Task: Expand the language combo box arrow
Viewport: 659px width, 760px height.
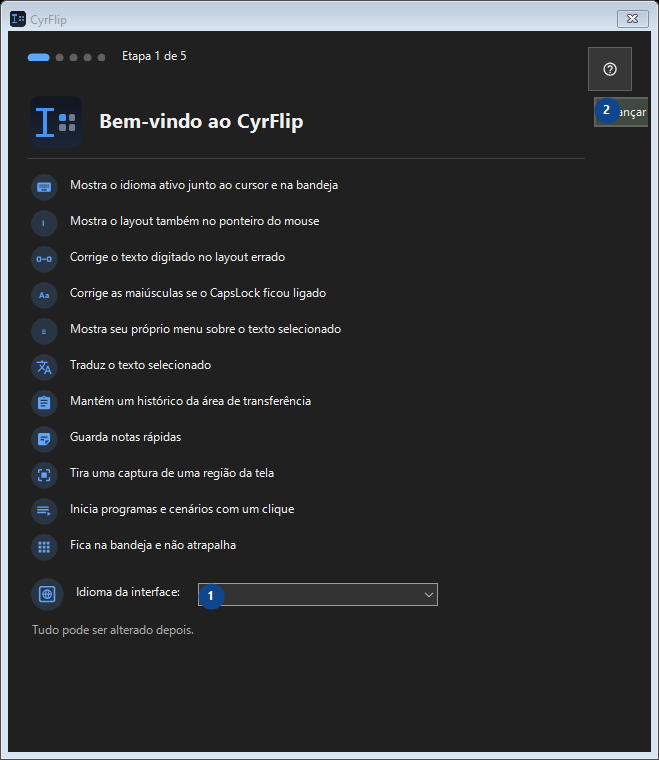Action: (428, 595)
